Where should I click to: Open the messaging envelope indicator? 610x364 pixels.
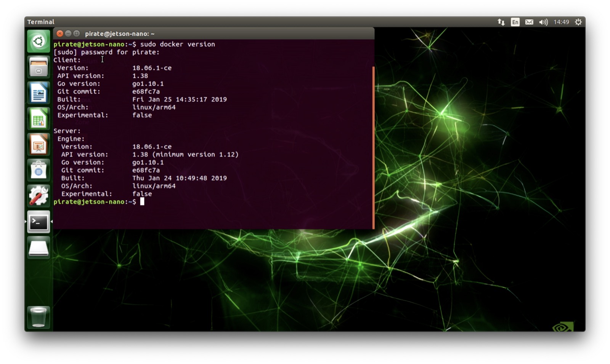[x=529, y=22]
